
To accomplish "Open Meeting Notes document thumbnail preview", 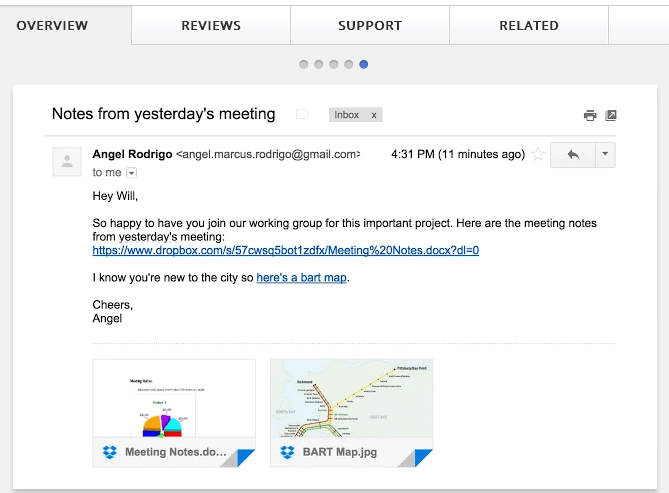I will [x=174, y=398].
